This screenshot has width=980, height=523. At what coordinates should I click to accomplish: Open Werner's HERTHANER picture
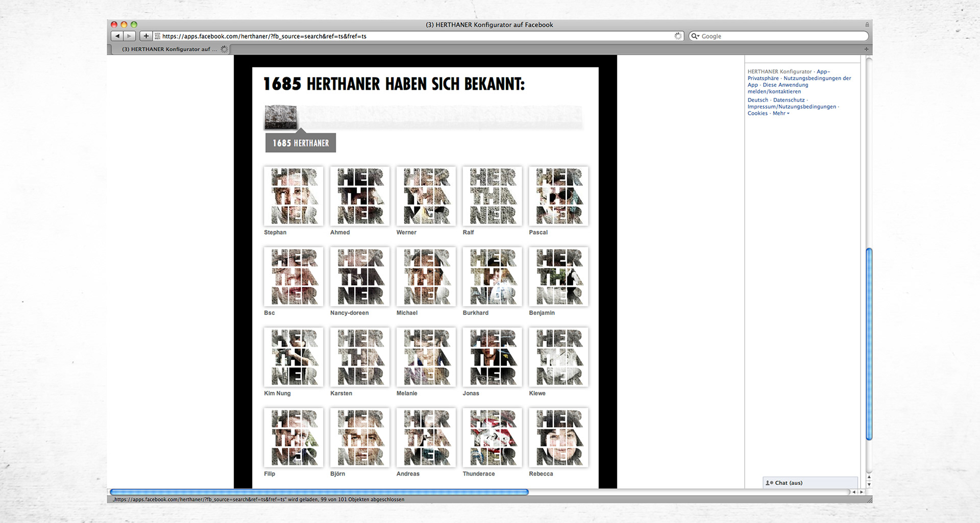pyautogui.click(x=426, y=196)
